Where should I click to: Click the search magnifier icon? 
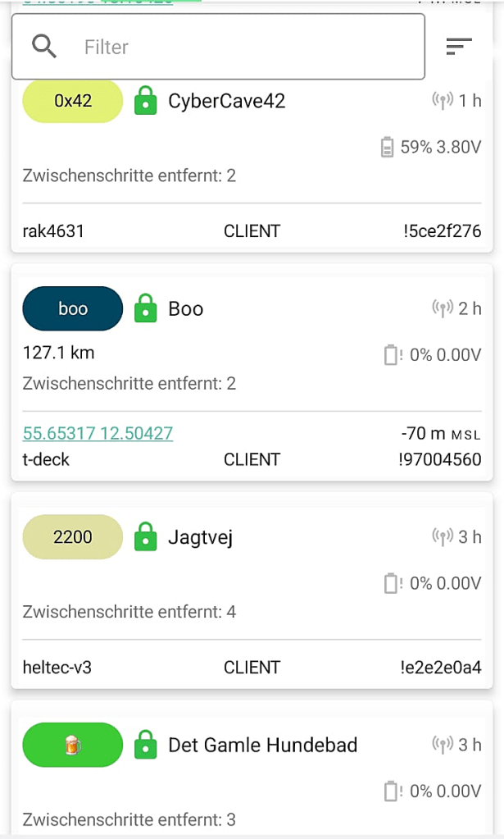click(43, 46)
